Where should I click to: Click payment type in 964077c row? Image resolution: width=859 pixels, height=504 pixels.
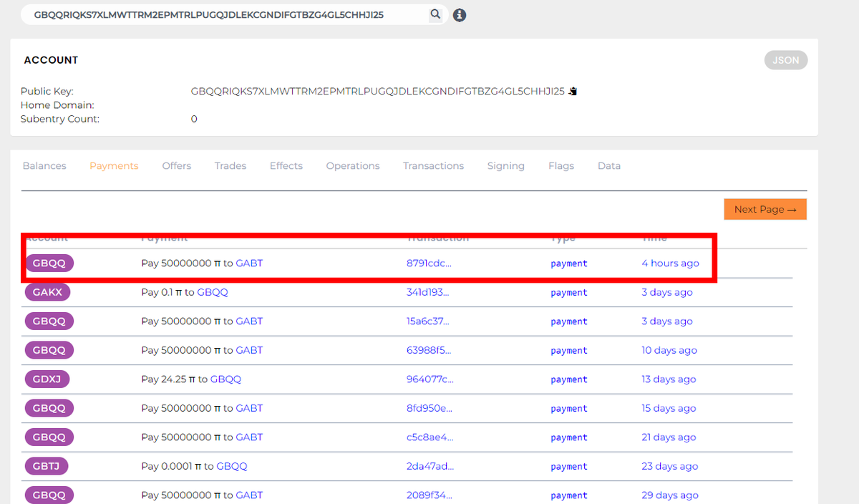(x=569, y=379)
